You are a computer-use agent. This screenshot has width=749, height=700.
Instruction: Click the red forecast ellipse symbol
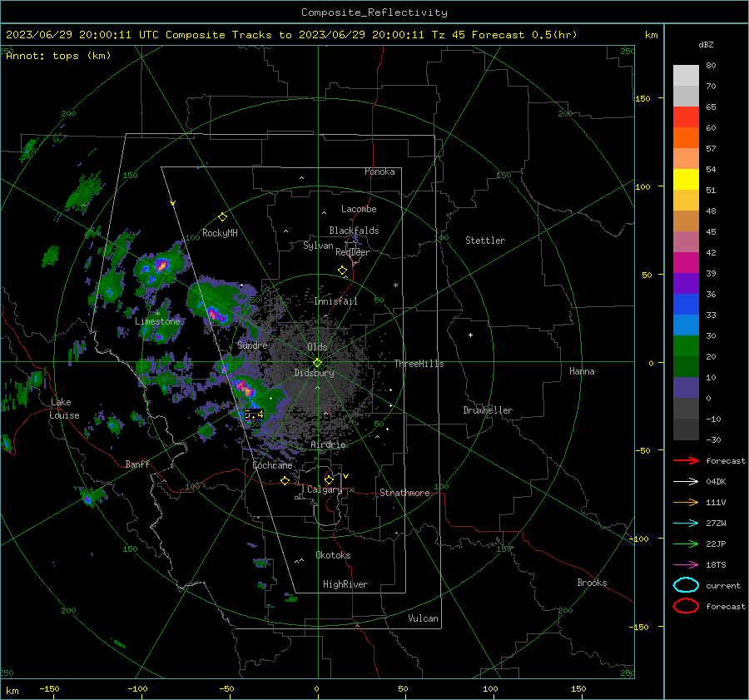pos(686,606)
